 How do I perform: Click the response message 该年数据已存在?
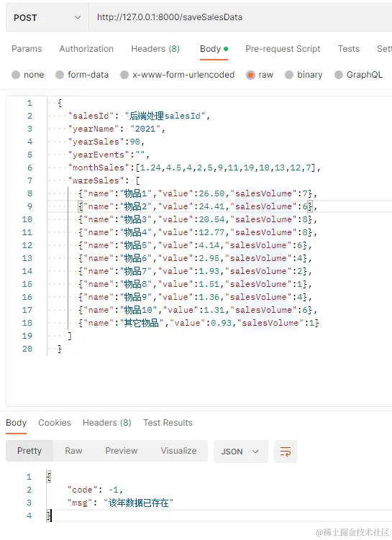[139, 503]
